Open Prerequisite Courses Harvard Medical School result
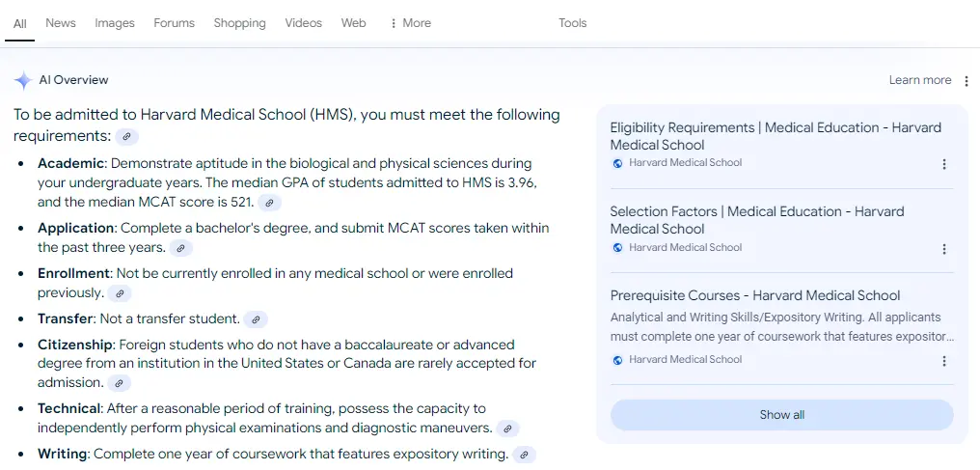This screenshot has width=980, height=470. 755,295
